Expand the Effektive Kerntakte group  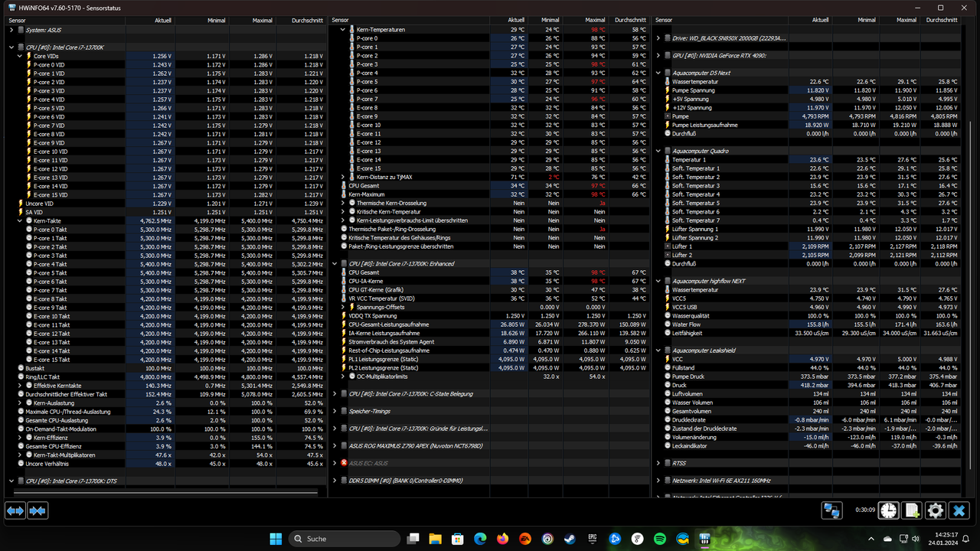(x=20, y=385)
